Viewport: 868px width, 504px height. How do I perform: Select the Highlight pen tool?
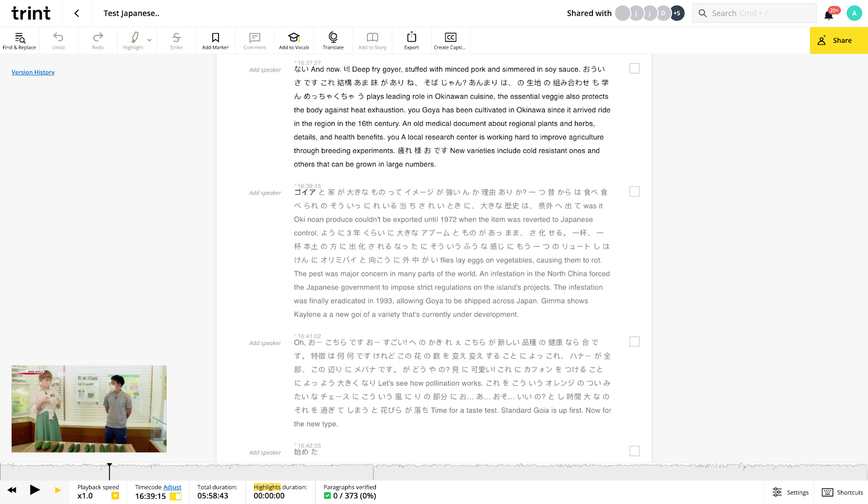(133, 37)
